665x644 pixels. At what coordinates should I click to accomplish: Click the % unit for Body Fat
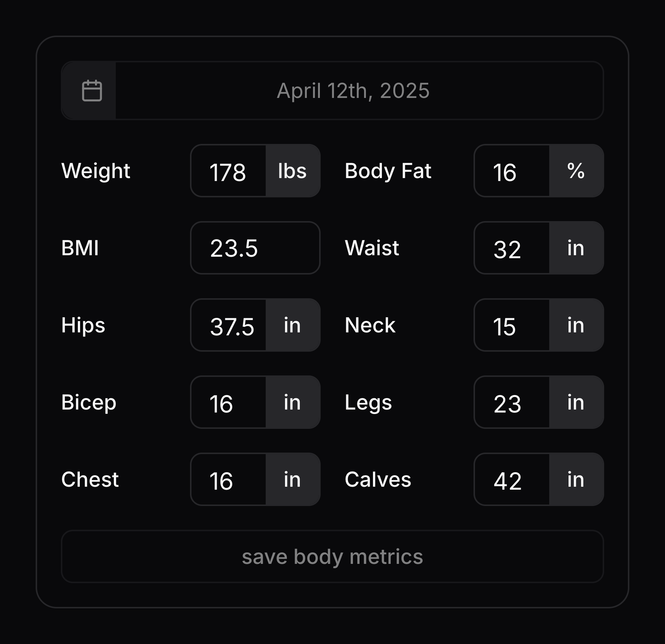pyautogui.click(x=576, y=171)
